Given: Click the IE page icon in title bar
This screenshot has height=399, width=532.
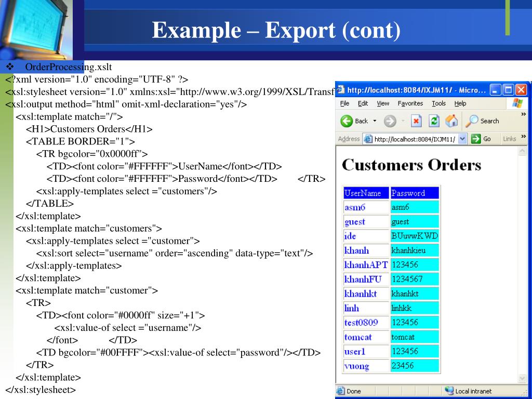Looking at the screenshot, I should pyautogui.click(x=340, y=89).
